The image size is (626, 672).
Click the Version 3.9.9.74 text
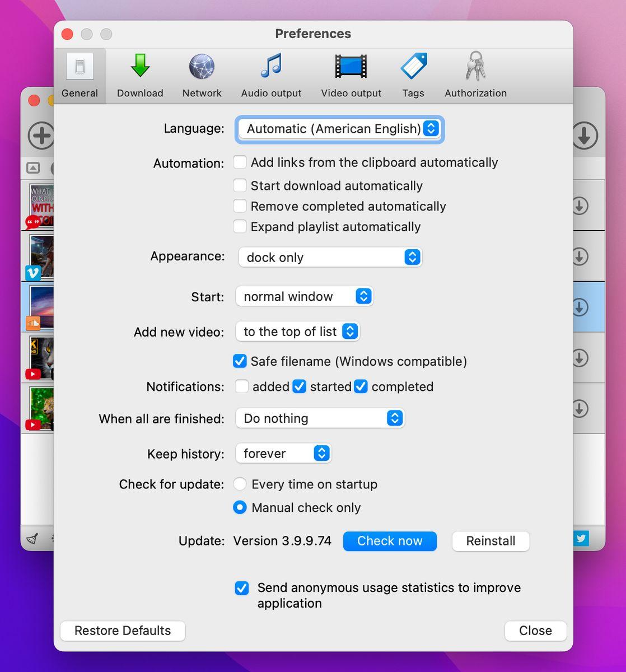[282, 541]
